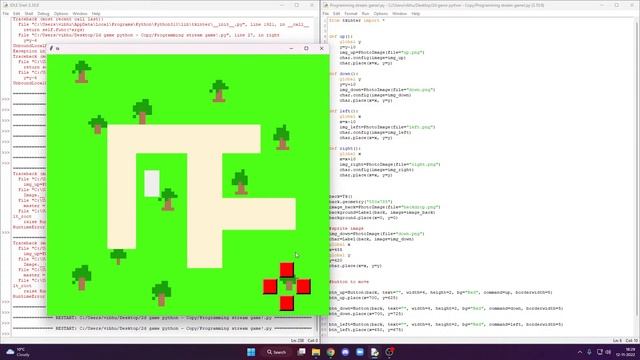Open File Explorer from the taskbar

click(316, 352)
